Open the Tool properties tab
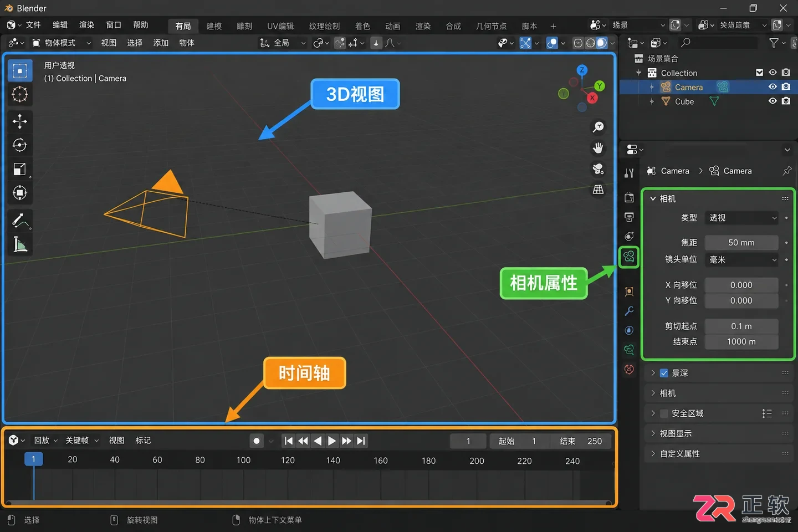 [629, 173]
